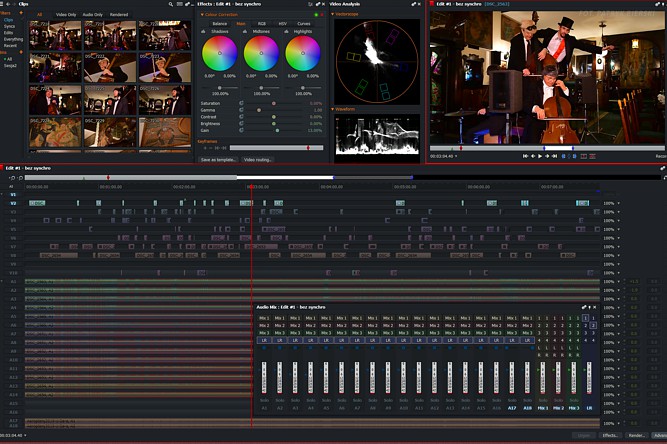Click the keyframe icon beside Gain
This screenshot has height=444, width=667.
(x=241, y=130)
